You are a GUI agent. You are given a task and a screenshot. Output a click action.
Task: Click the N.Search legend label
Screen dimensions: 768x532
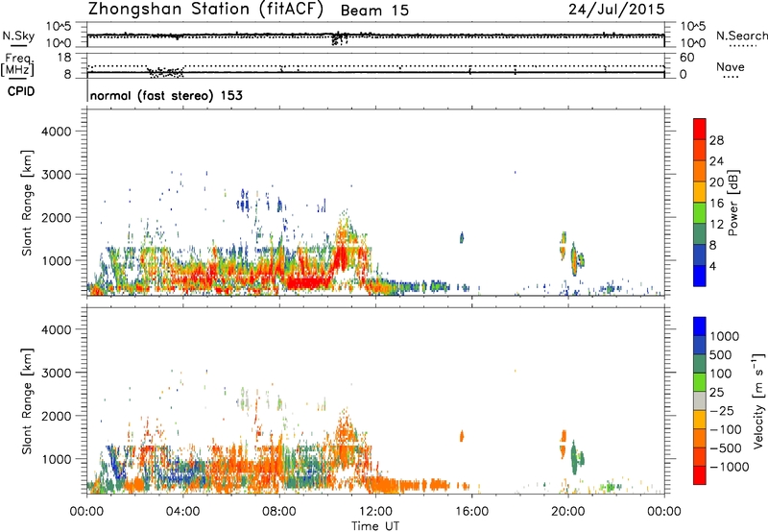tap(741, 36)
